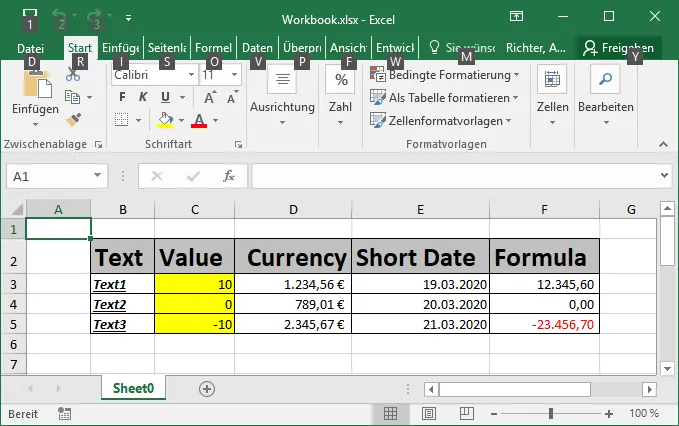Open the Zellen group button
This screenshot has height=426, width=679.
click(553, 96)
